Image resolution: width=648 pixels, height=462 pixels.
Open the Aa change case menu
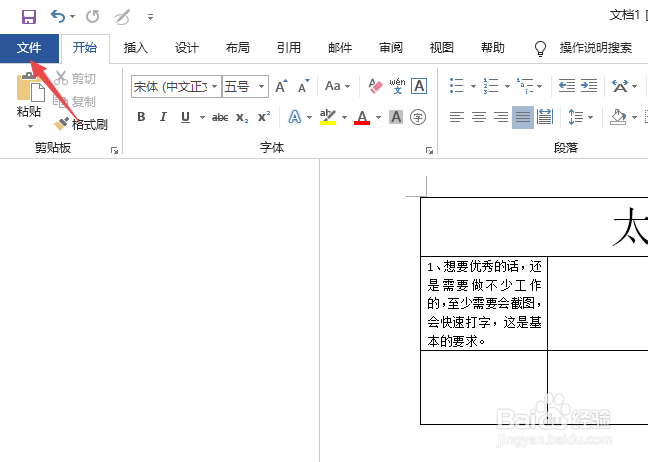(337, 86)
